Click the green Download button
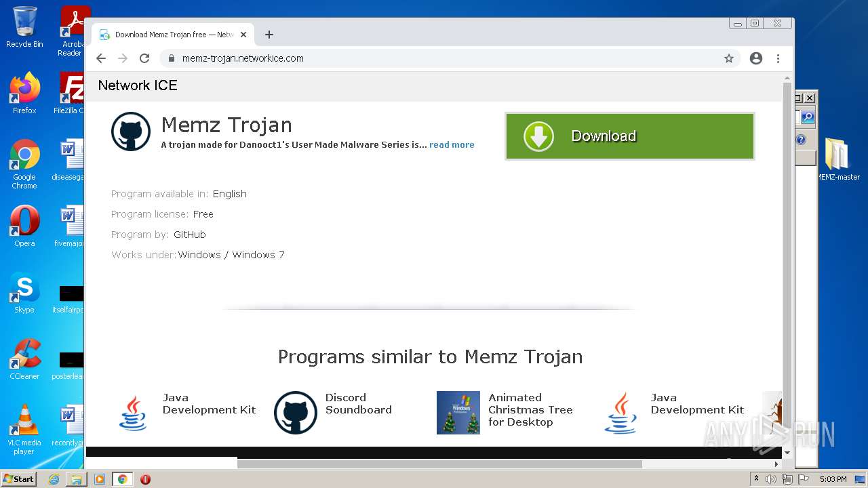 (629, 136)
